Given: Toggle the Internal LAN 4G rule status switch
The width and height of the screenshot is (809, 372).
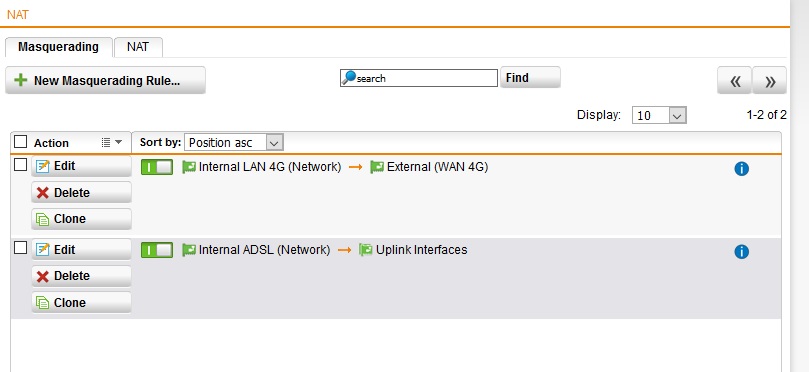Looking at the screenshot, I should coord(157,167).
